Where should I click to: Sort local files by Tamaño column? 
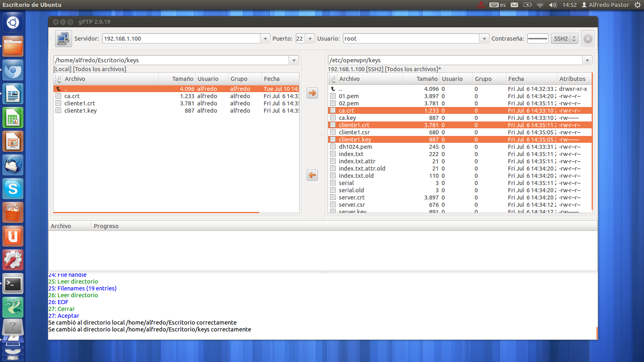pos(182,79)
